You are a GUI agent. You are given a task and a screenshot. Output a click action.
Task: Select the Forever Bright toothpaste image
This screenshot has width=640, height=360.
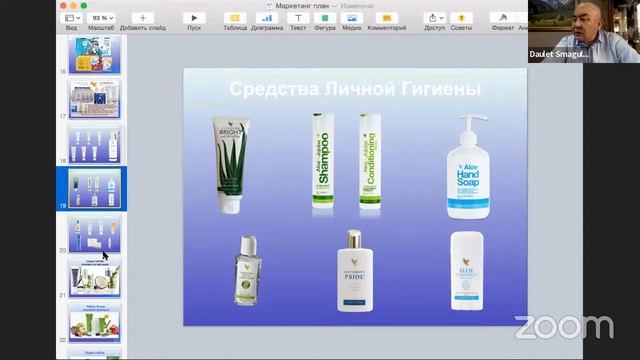(x=231, y=165)
